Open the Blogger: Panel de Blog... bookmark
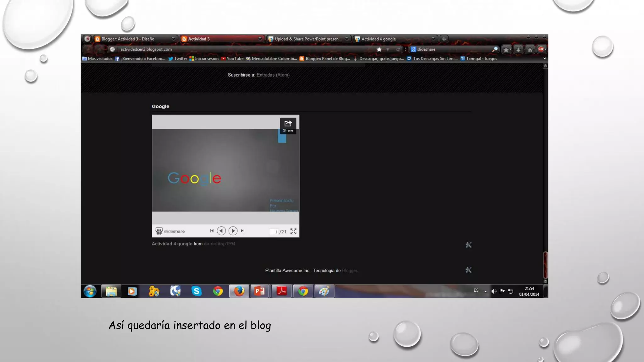This screenshot has height=362, width=644. tap(325, 59)
